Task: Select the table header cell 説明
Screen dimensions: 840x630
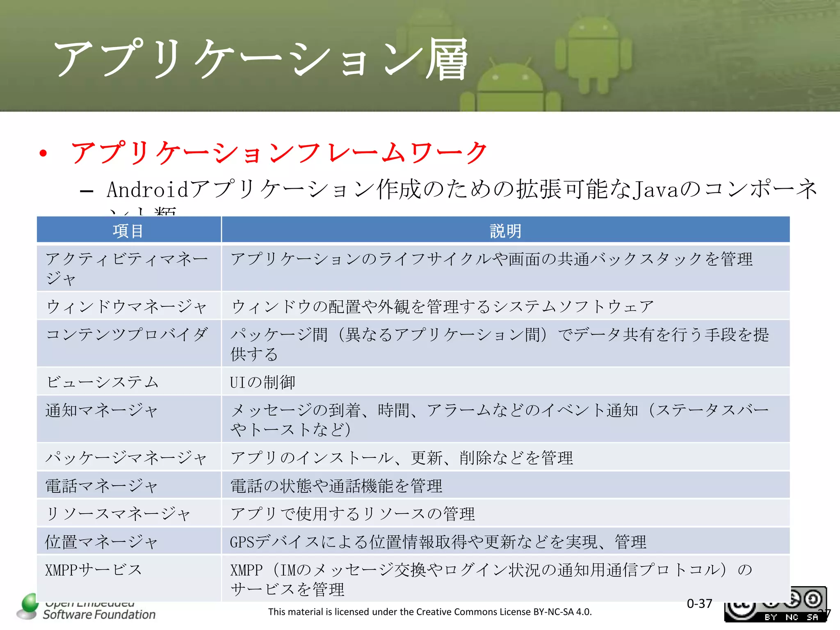Action: pos(506,230)
